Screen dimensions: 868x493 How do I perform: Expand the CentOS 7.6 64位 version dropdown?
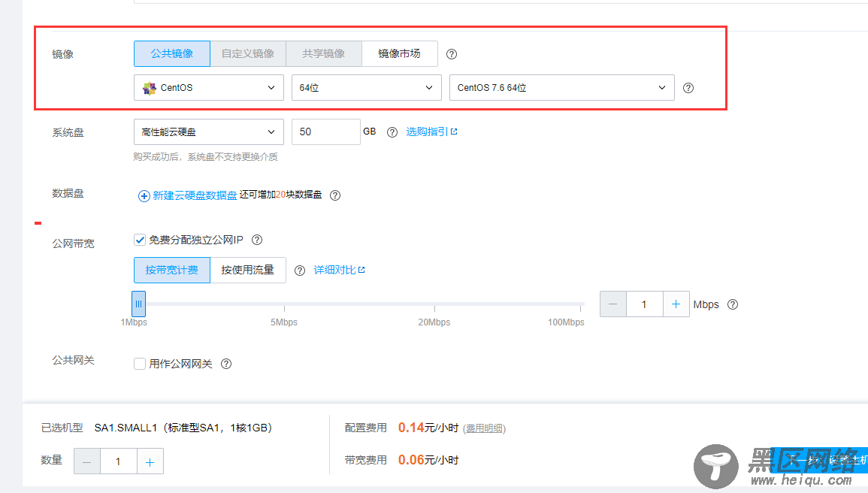pos(562,87)
